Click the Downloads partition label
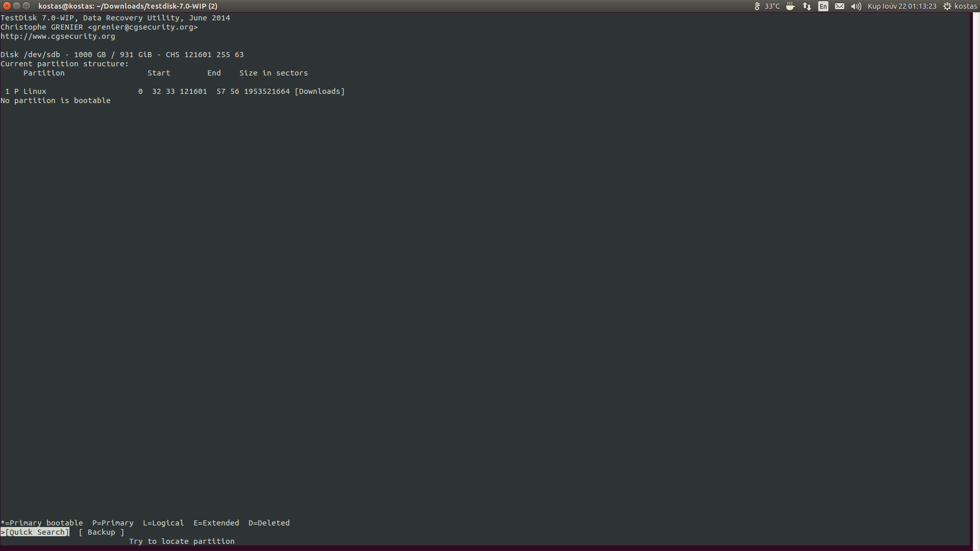The height and width of the screenshot is (551, 980). coord(320,91)
